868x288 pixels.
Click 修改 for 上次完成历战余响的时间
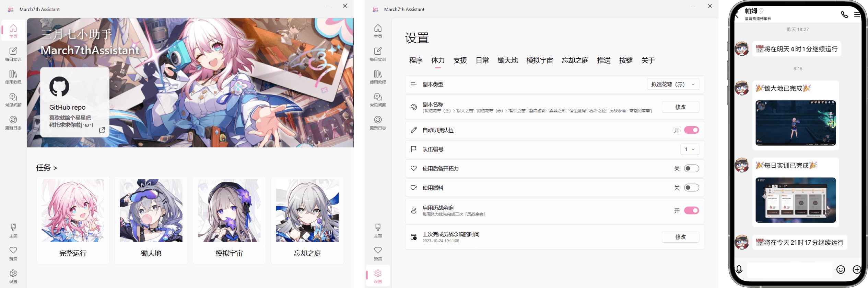coord(680,237)
